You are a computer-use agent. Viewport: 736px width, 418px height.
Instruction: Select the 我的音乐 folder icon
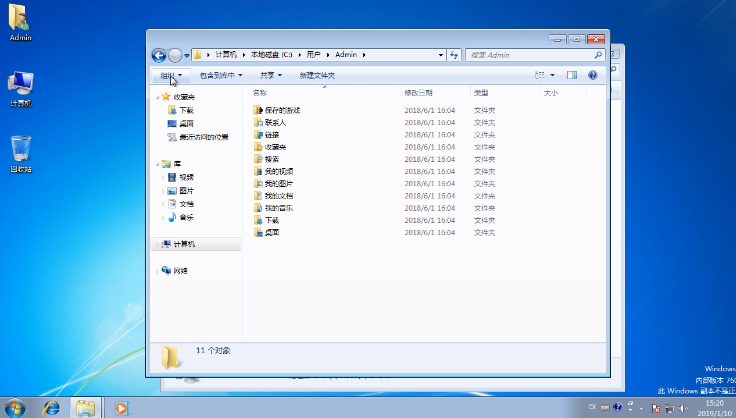pyautogui.click(x=258, y=207)
